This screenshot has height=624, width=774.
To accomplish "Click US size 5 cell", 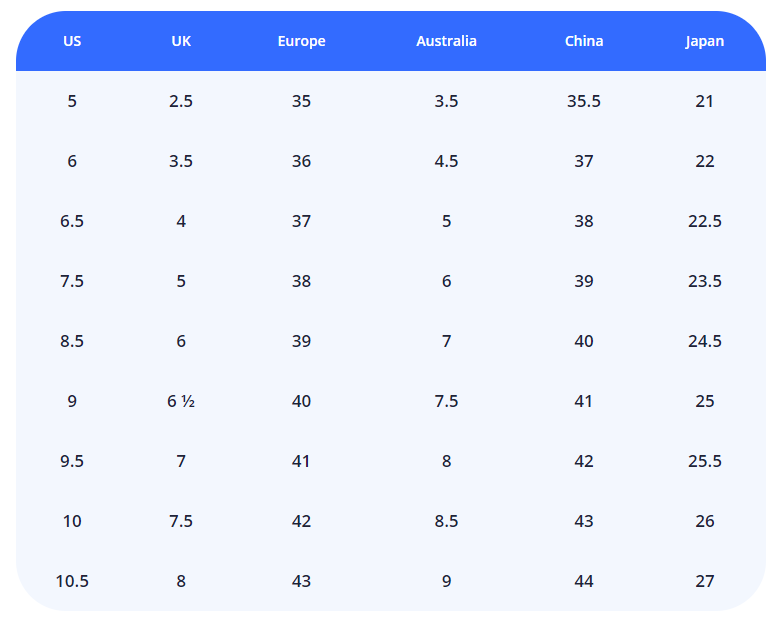I will click(x=72, y=101).
